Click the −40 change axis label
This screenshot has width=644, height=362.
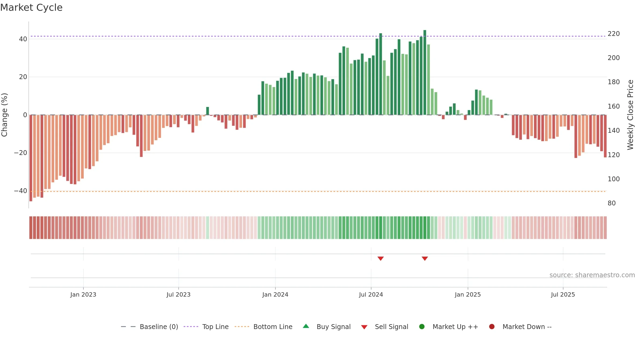click(x=21, y=191)
